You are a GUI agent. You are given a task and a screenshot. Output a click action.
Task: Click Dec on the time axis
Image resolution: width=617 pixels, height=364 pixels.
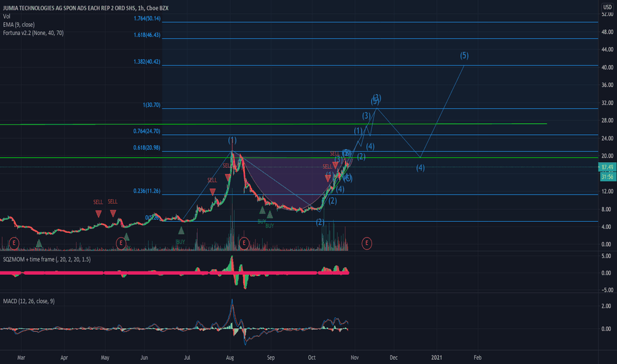(x=393, y=357)
